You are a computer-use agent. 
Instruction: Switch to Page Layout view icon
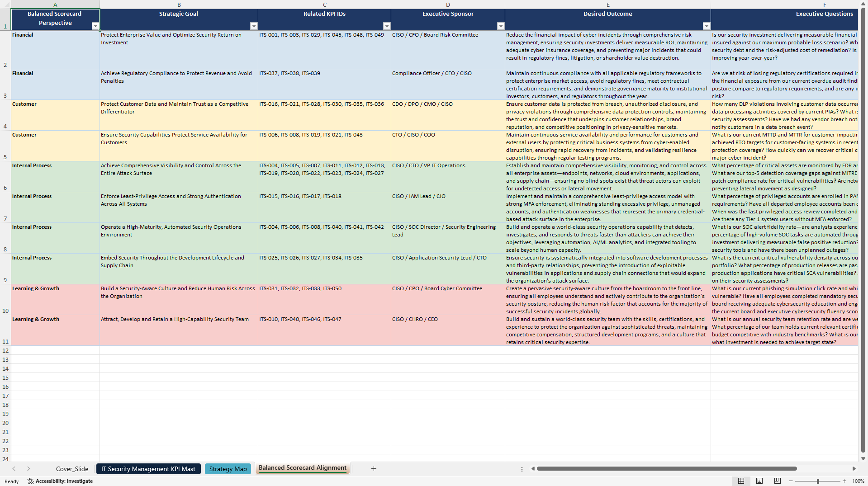[x=759, y=481]
